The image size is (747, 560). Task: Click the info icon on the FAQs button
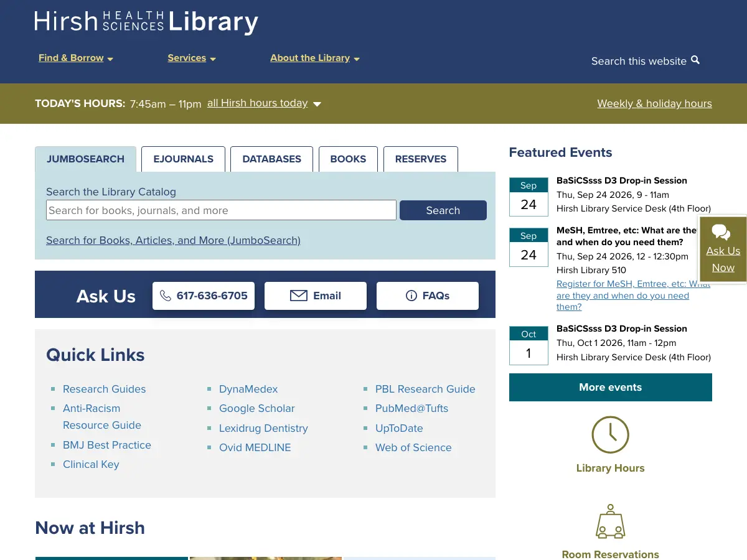pos(411,296)
